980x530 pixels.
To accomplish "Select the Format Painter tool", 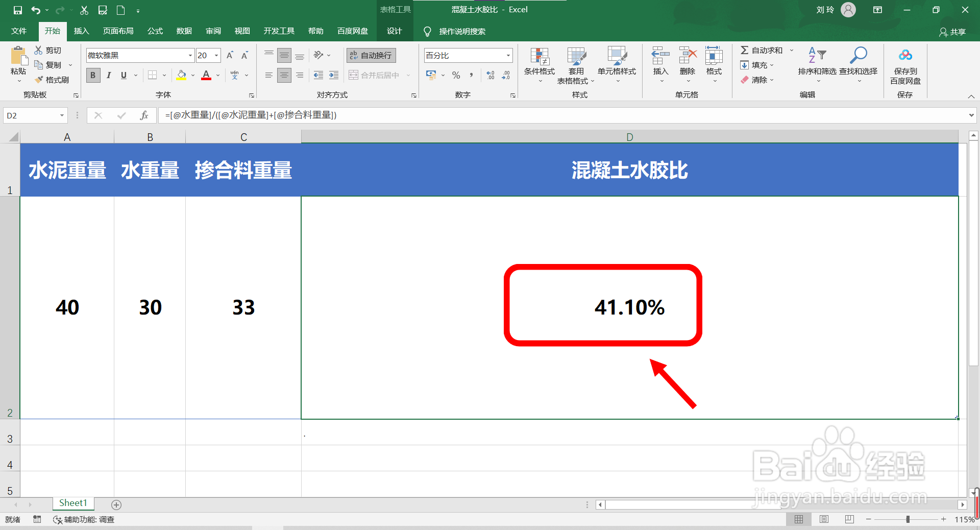I will pyautogui.click(x=53, y=79).
